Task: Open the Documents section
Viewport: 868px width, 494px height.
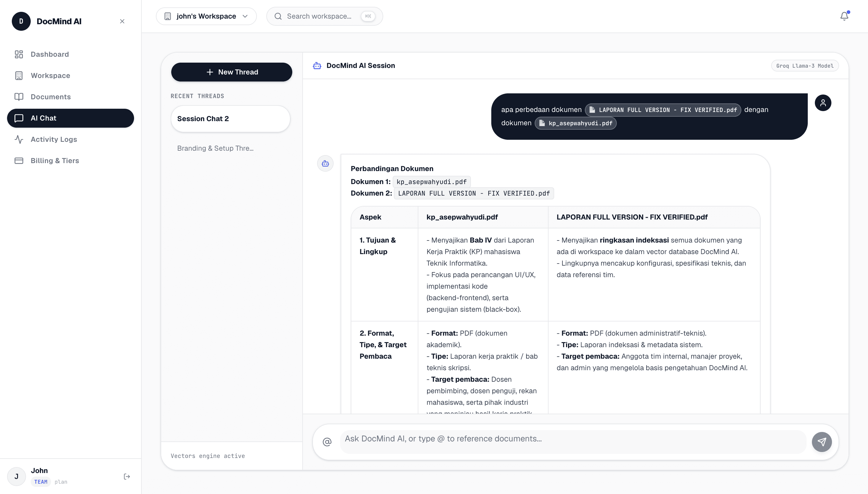Action: (x=71, y=97)
